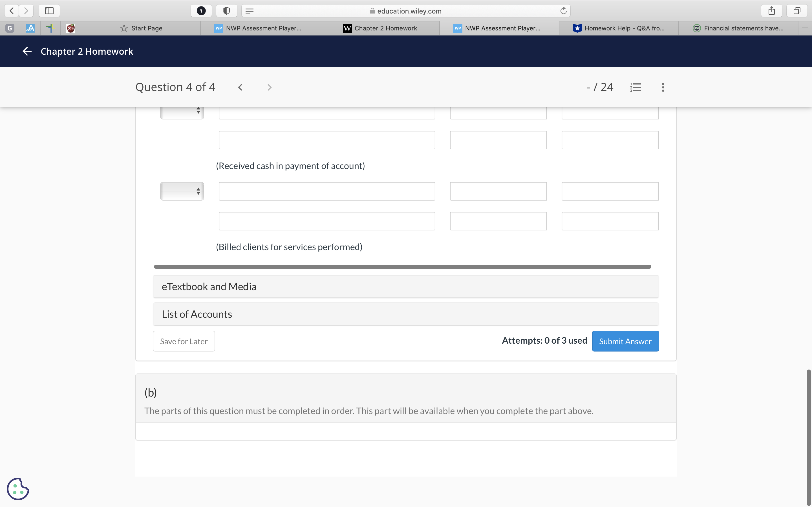
Task: Click the Save for Later button
Action: coord(184,341)
